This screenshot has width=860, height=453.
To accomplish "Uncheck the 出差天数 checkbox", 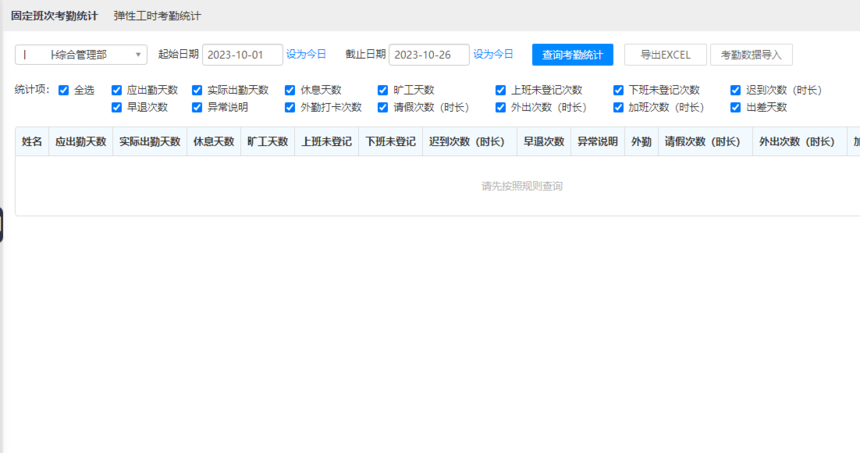I will pos(736,107).
